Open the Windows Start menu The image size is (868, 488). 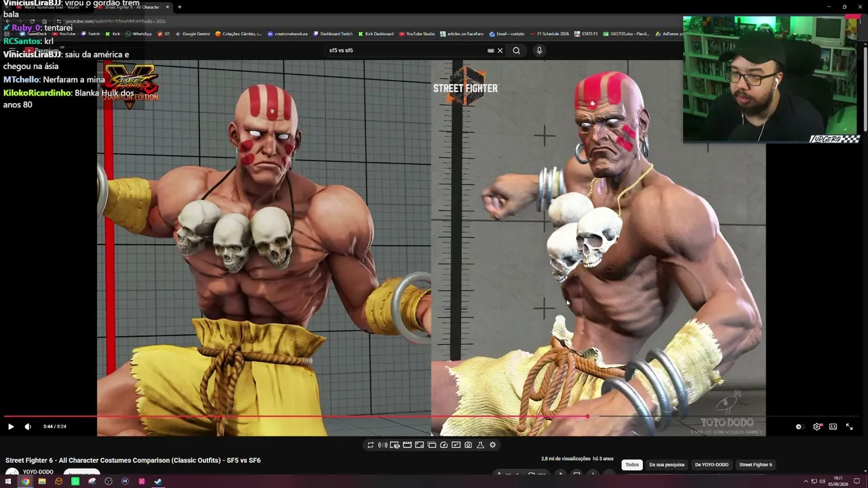coord(7,481)
